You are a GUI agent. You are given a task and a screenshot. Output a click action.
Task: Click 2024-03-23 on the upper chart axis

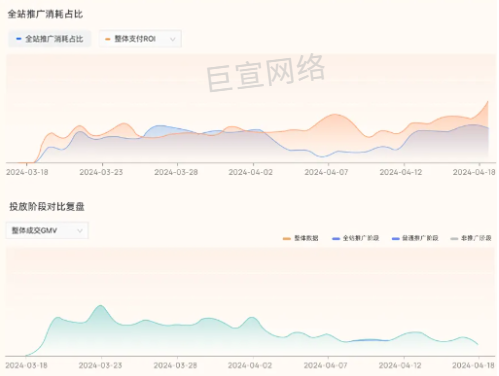tap(101, 172)
